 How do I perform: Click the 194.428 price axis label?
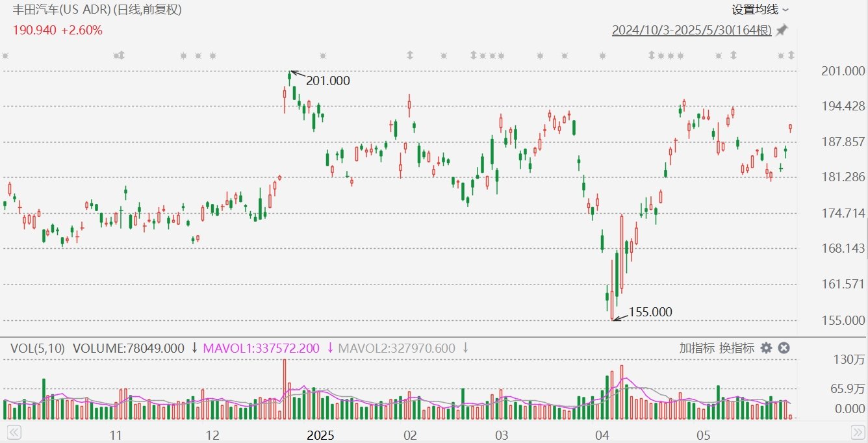pos(843,107)
